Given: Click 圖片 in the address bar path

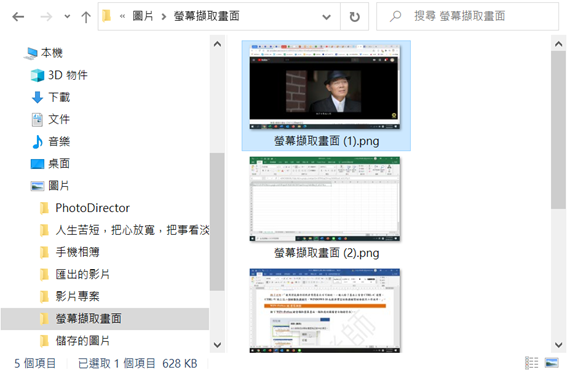Looking at the screenshot, I should (x=143, y=16).
